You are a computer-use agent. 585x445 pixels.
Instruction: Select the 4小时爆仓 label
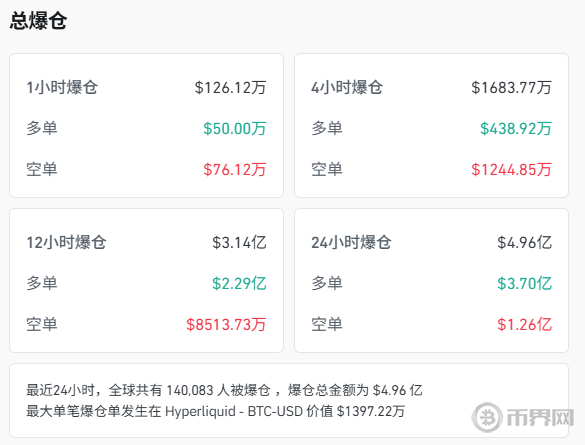coord(347,88)
